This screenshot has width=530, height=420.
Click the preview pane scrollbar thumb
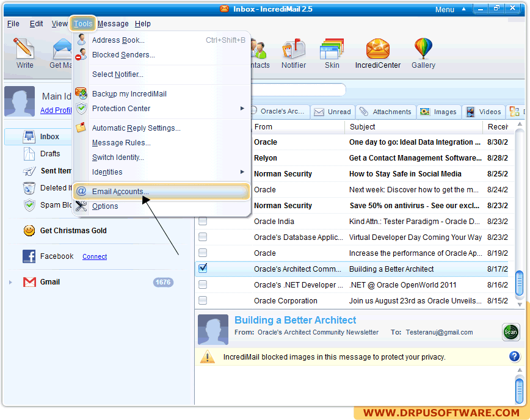[519, 391]
